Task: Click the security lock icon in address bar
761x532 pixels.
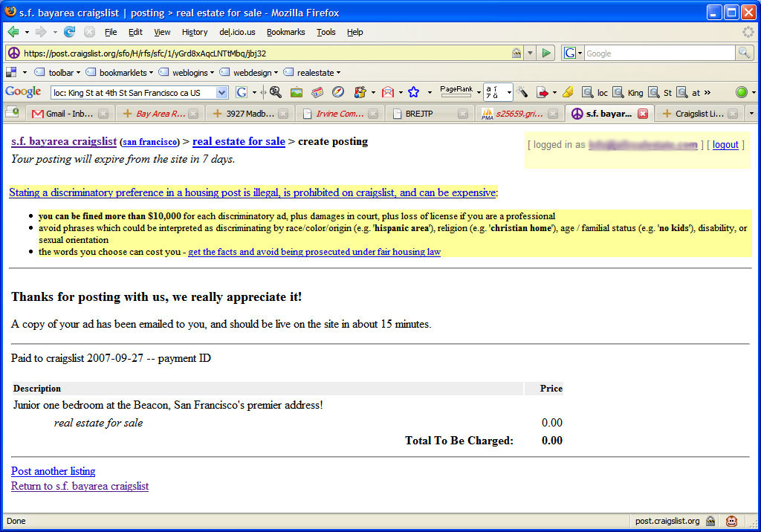Action: (516, 53)
